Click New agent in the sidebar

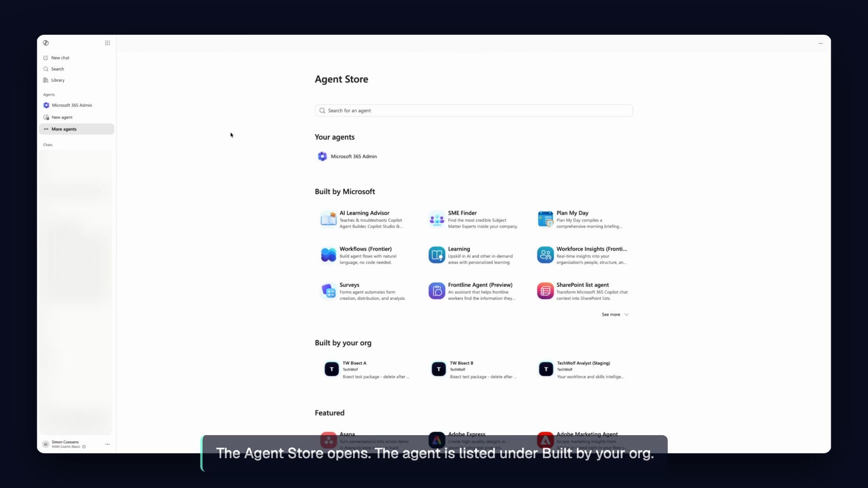click(76, 117)
